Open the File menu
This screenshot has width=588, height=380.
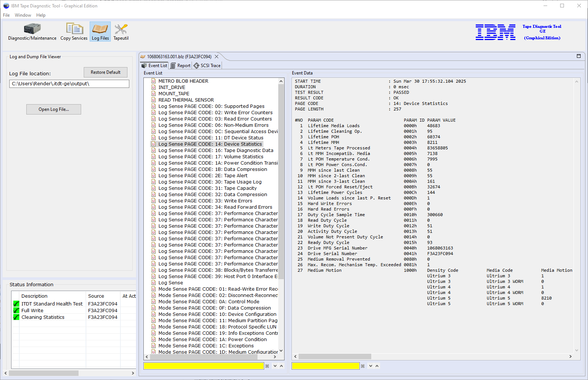(x=6, y=15)
